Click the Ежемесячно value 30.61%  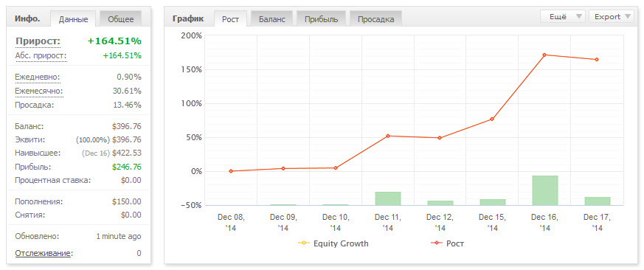pyautogui.click(x=128, y=91)
